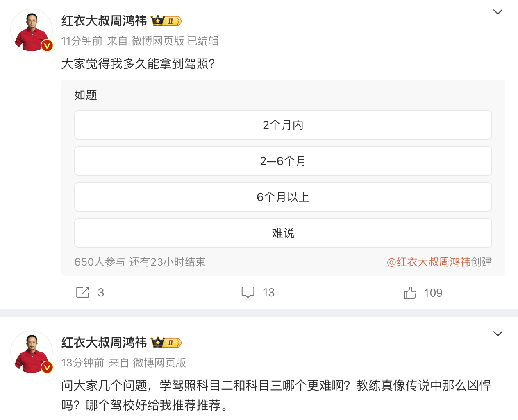The image size is (518, 420).
Task: Like the poll post with thumbs-up icon
Action: tap(410, 293)
